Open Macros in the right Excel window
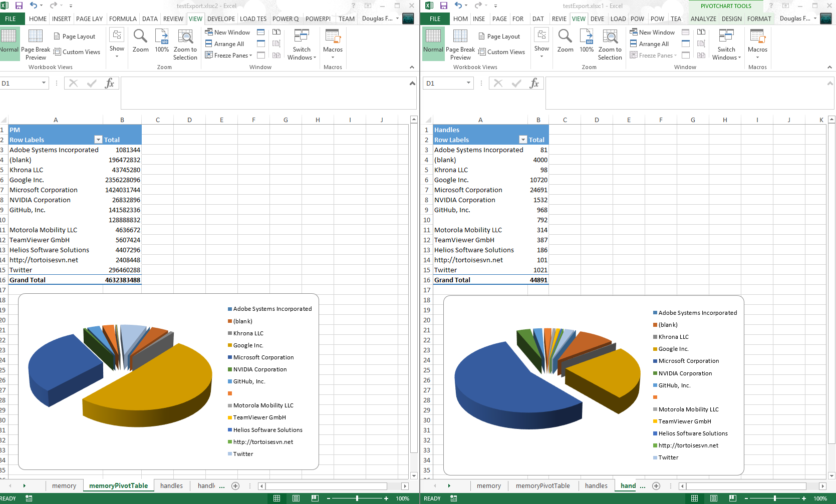836x504 pixels. point(757,43)
